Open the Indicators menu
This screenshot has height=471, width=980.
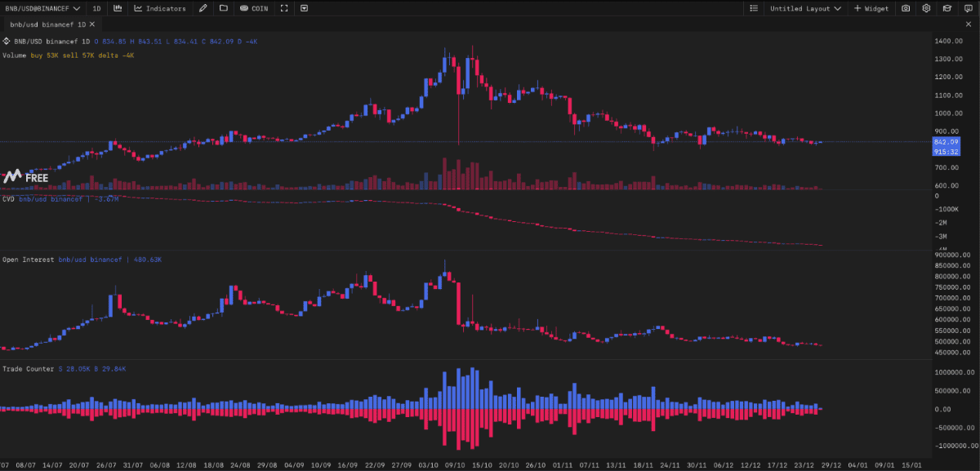pyautogui.click(x=160, y=8)
